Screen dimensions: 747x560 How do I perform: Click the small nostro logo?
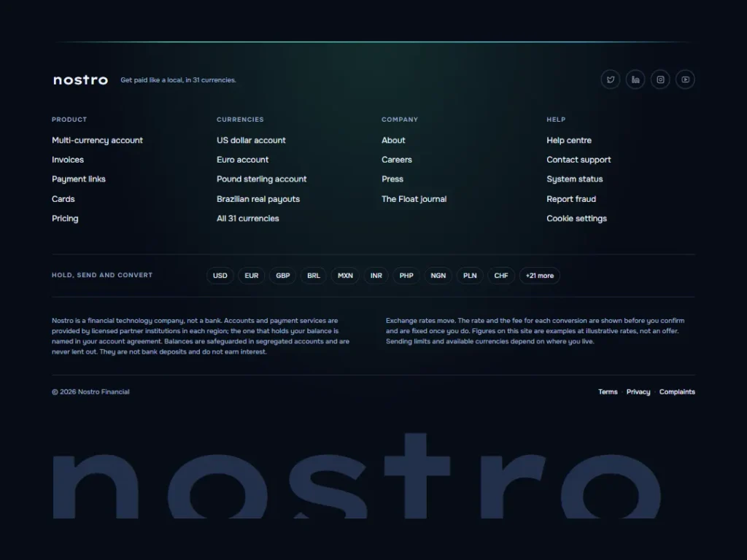click(x=80, y=80)
